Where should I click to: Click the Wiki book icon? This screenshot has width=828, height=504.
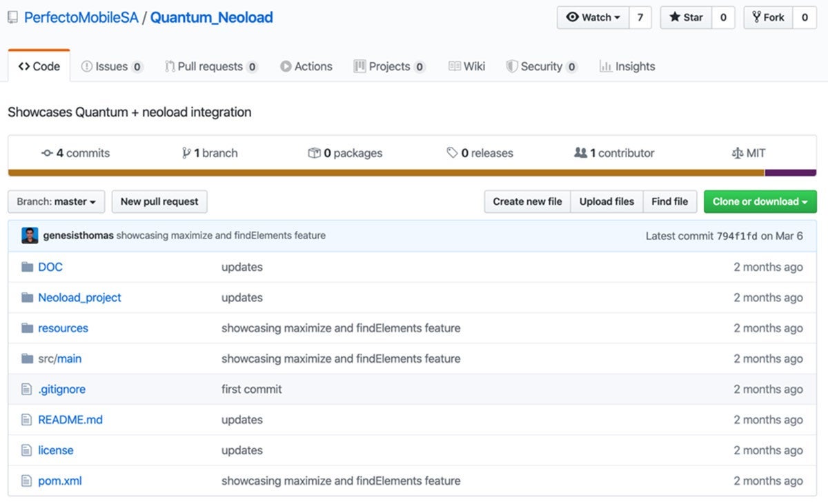455,66
